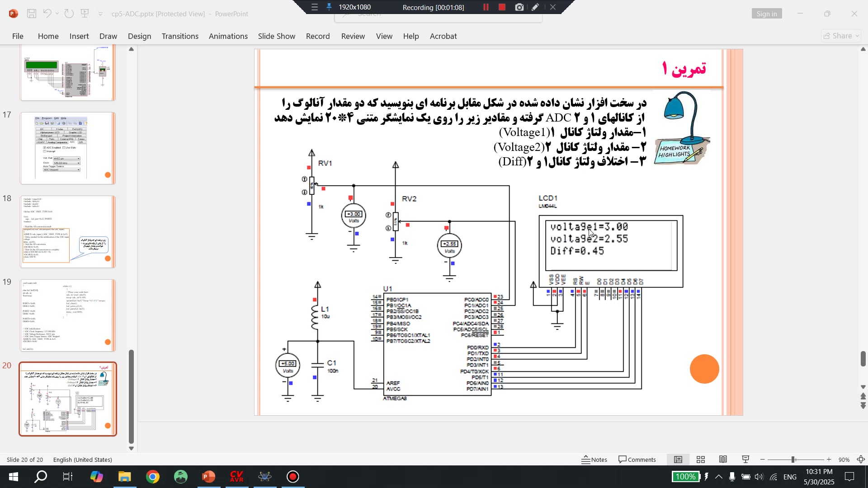The height and width of the screenshot is (488, 868).
Task: Pause the screen recording
Action: pos(486,7)
